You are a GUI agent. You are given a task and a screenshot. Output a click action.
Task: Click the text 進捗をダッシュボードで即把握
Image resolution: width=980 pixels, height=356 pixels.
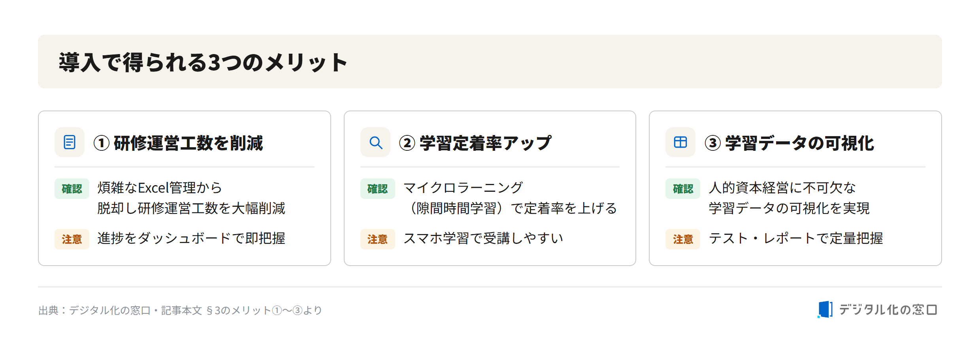(x=191, y=238)
